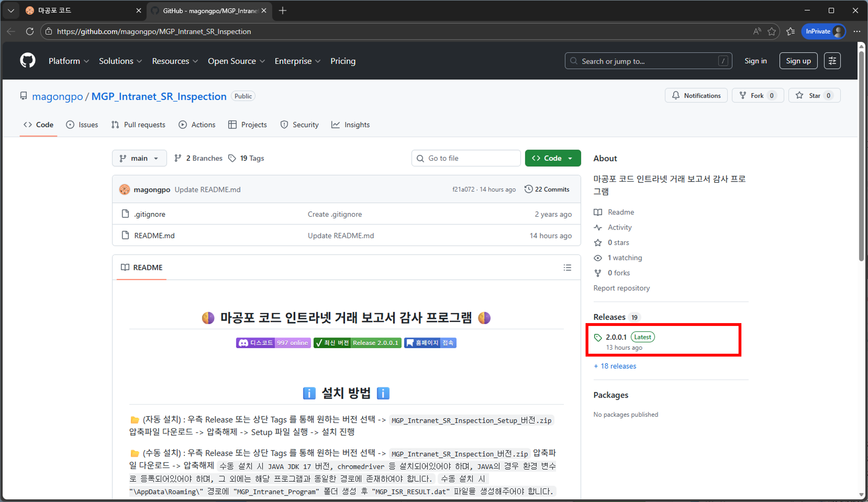
Task: Select Pricing in the top menu
Action: [x=343, y=61]
